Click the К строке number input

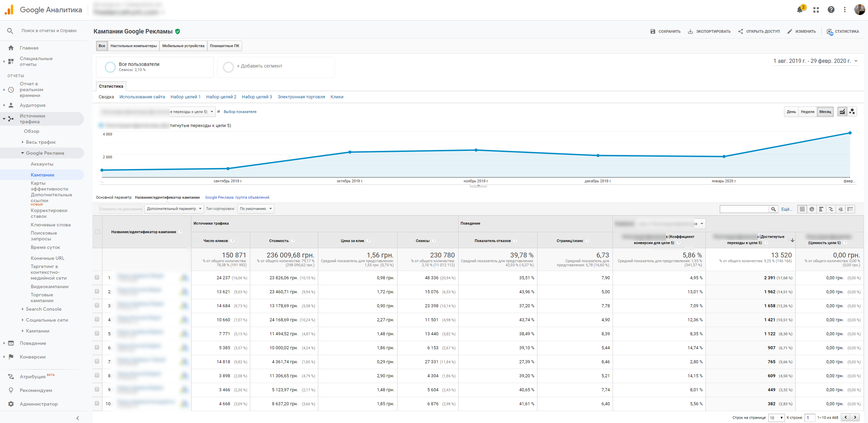810,418
